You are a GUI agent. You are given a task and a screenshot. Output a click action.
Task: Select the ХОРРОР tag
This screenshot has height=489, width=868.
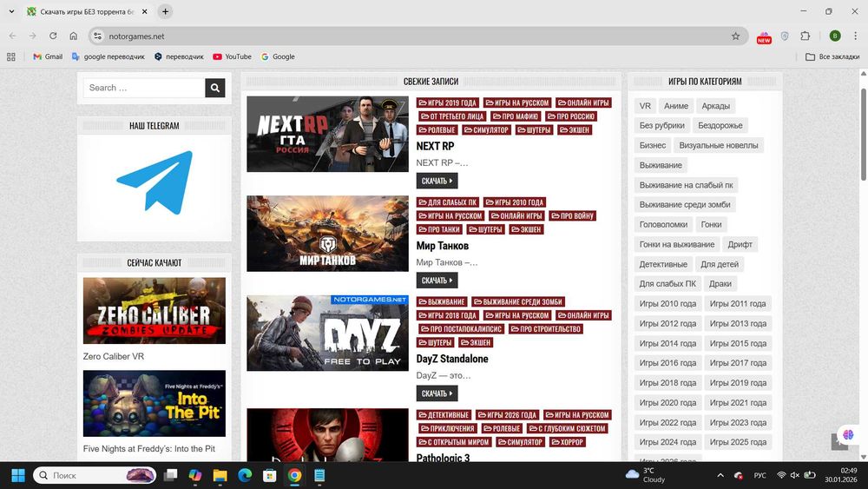point(568,442)
